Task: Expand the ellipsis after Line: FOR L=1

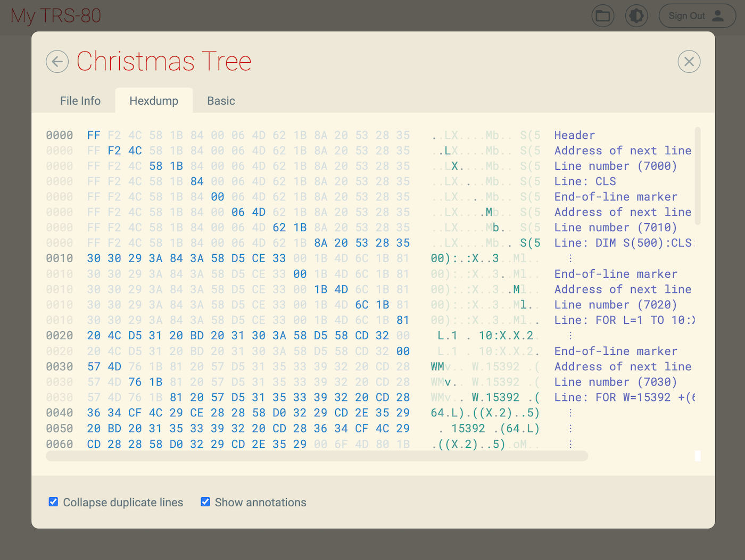Action: [570, 336]
